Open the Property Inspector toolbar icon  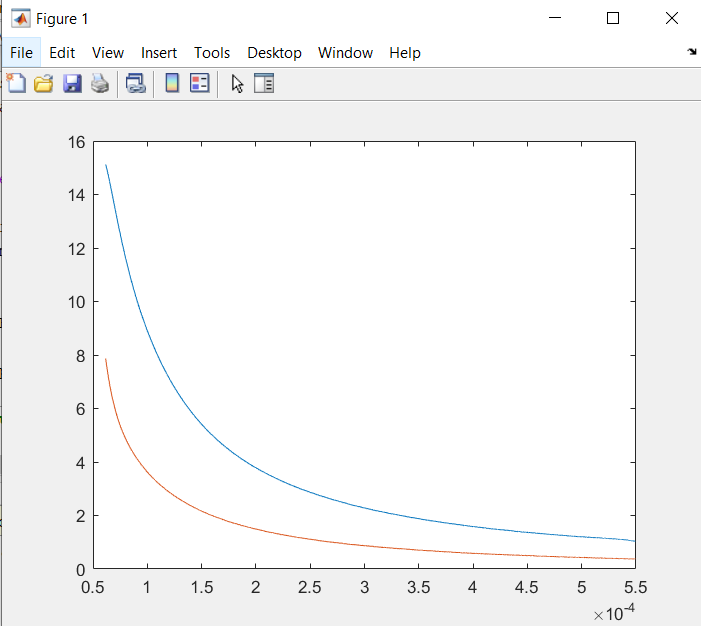(264, 83)
